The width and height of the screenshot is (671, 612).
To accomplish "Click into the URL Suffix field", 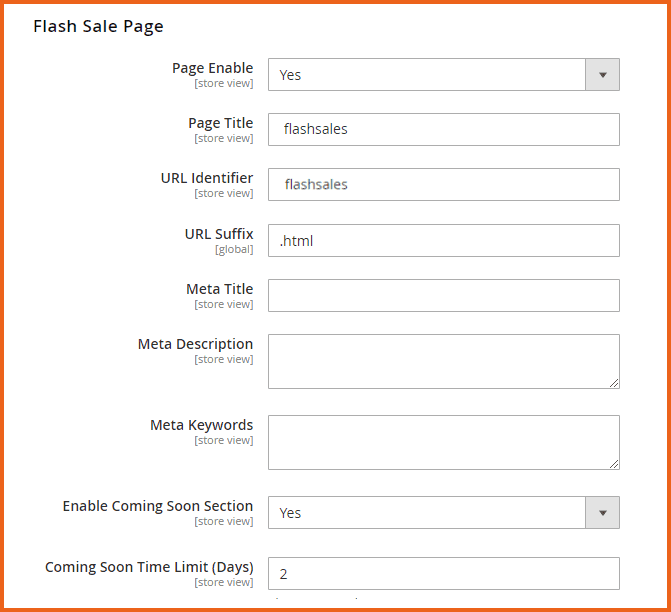I will tap(443, 240).
